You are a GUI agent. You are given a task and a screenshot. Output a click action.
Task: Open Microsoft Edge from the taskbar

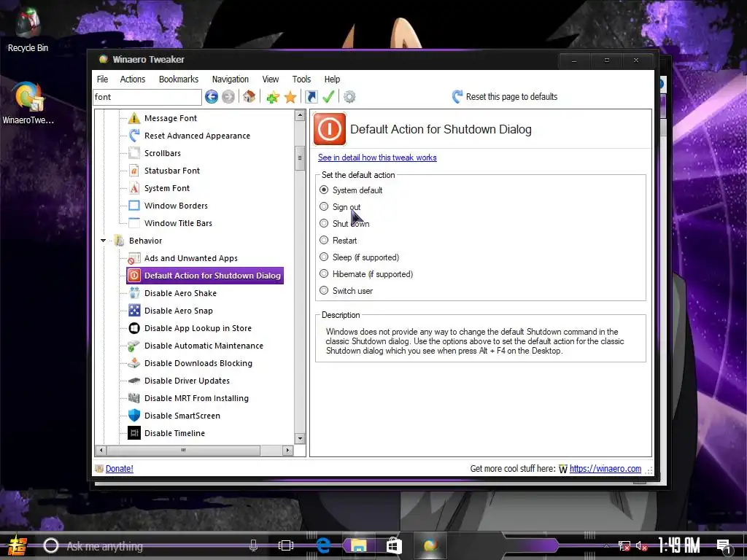(323, 545)
